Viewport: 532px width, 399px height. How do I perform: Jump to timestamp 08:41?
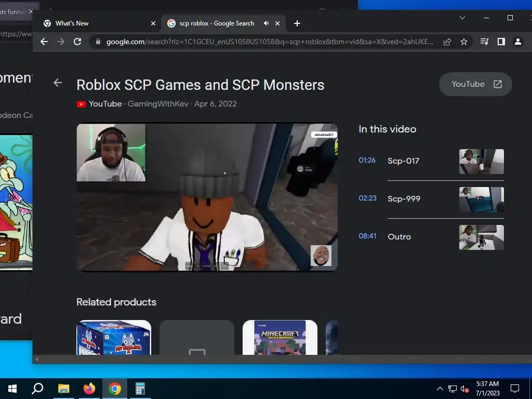coord(367,236)
